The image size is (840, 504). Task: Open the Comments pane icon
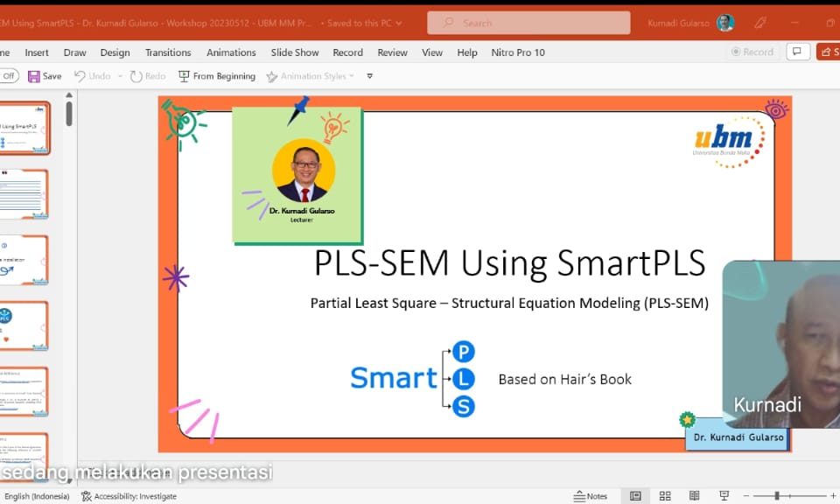pyautogui.click(x=798, y=52)
